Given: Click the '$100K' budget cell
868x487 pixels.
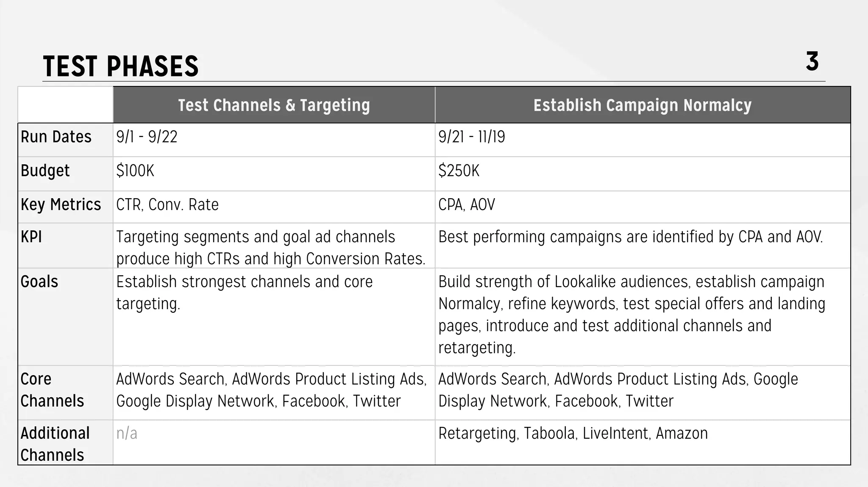Looking at the screenshot, I should tap(135, 171).
